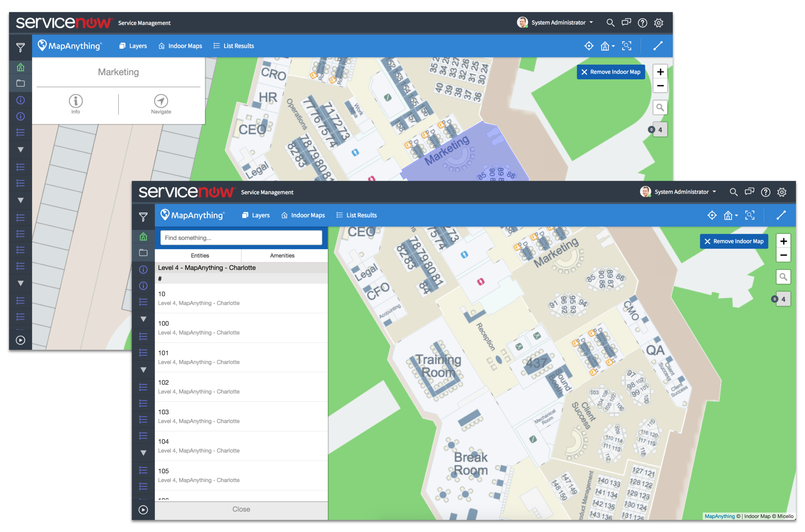The width and height of the screenshot is (805, 532).
Task: Click the Training Room label on the map
Action: [x=438, y=366]
